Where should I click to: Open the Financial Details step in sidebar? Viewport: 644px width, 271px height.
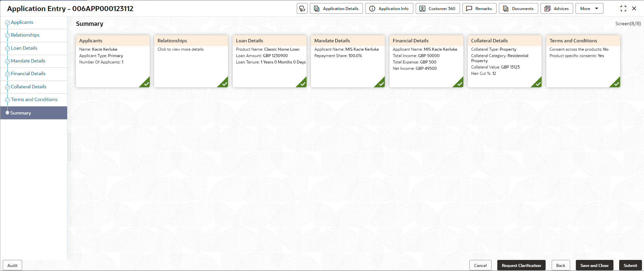pyautogui.click(x=28, y=74)
